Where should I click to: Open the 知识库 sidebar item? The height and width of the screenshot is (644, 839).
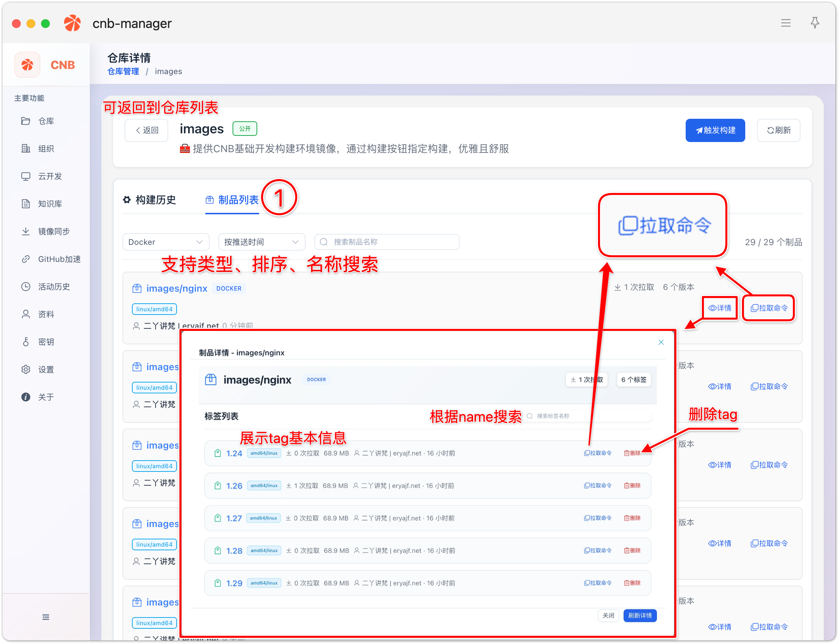click(46, 204)
